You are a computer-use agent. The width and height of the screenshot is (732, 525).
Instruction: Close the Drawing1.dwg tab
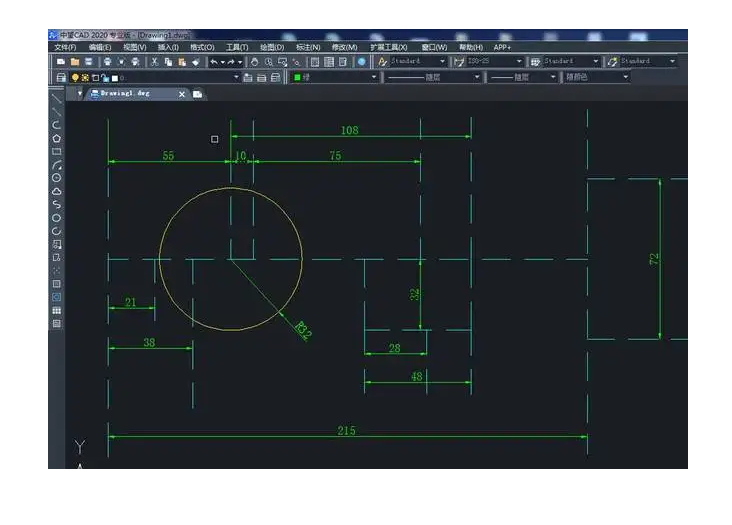(182, 94)
